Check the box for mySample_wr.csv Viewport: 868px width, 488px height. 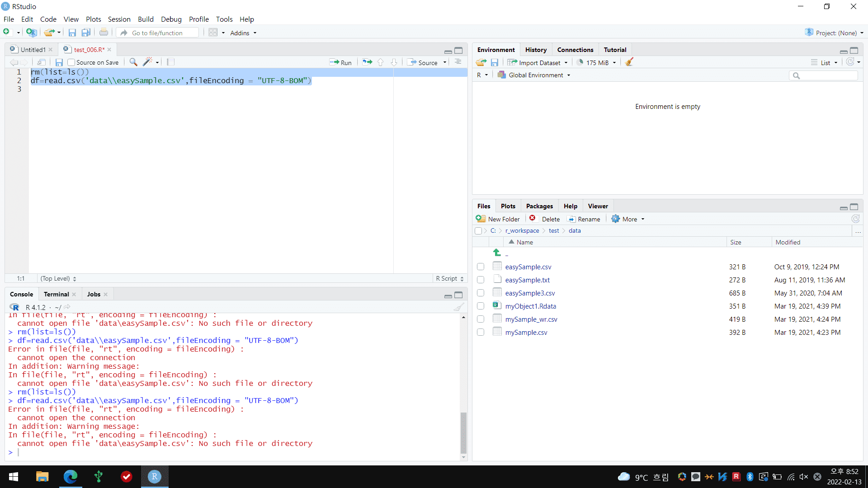(481, 319)
